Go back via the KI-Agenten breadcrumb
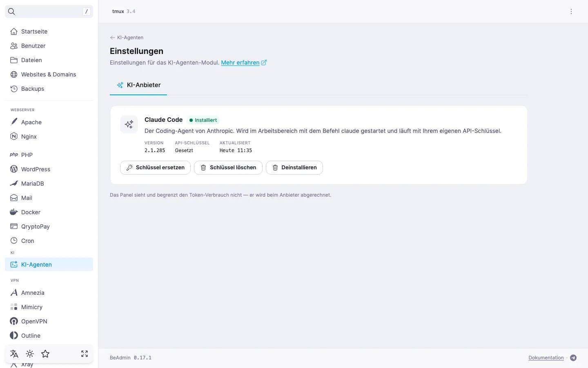Image resolution: width=588 pixels, height=368 pixels. [x=127, y=38]
